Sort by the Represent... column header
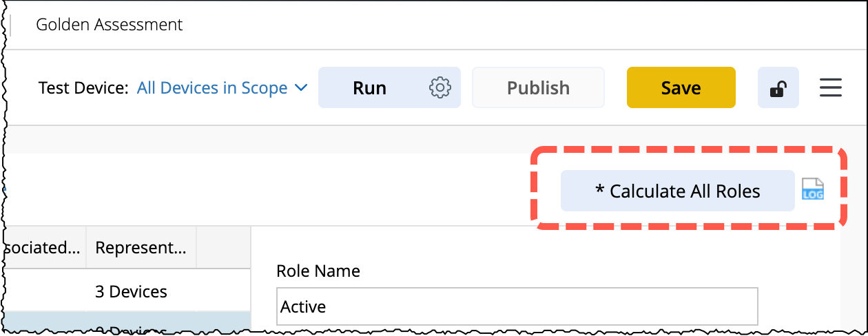Image resolution: width=868 pixels, height=336 pixels. pos(141,248)
